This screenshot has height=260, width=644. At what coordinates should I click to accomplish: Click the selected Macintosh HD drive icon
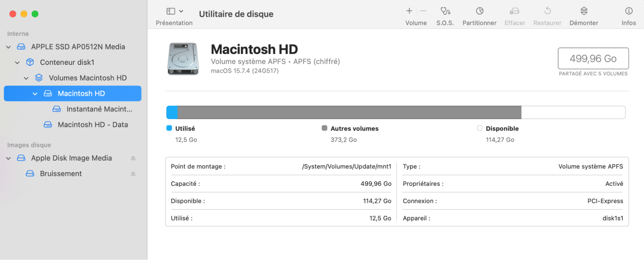48,93
